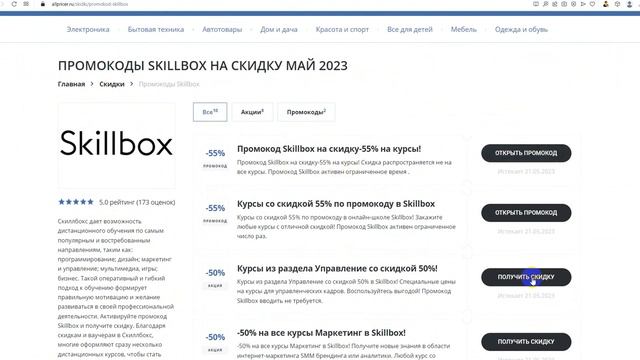Click title 'Промокод Skillbox на скидку-55% на курсы!'
This screenshot has width=640, height=360.
click(329, 149)
